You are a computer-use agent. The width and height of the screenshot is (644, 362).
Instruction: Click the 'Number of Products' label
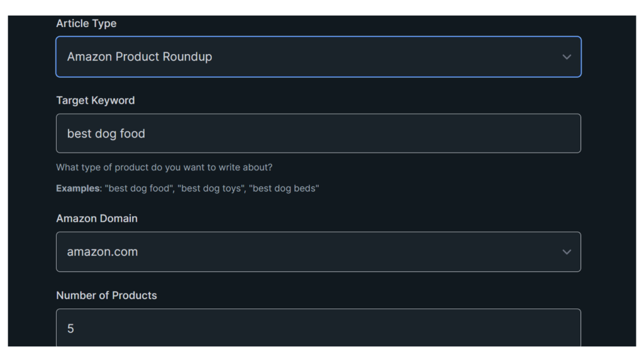click(x=106, y=295)
